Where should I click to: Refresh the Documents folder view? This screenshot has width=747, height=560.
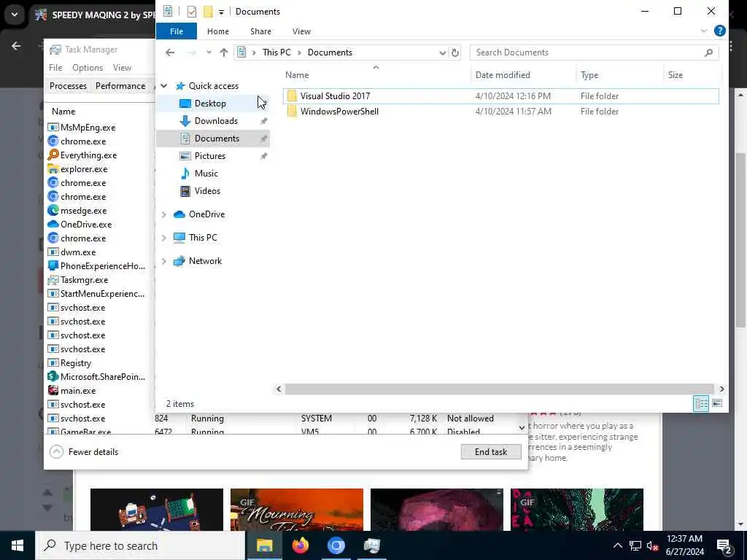click(455, 52)
